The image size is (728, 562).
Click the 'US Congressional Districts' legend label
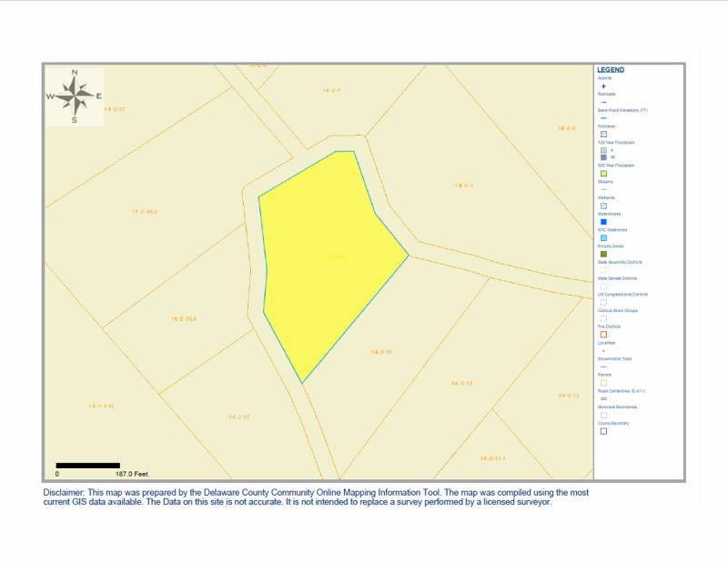[x=622, y=295]
